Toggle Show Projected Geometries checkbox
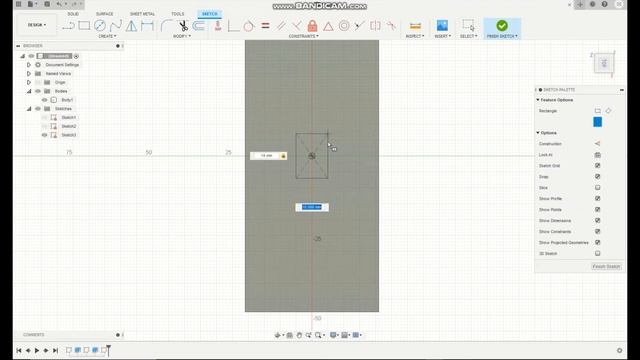640x360 pixels. [598, 242]
